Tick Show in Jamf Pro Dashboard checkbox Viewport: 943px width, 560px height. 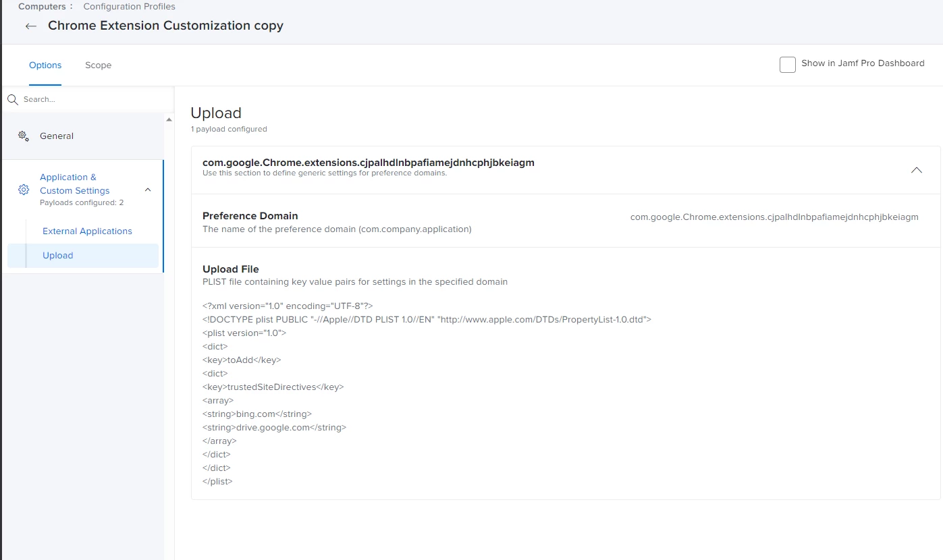tap(787, 65)
